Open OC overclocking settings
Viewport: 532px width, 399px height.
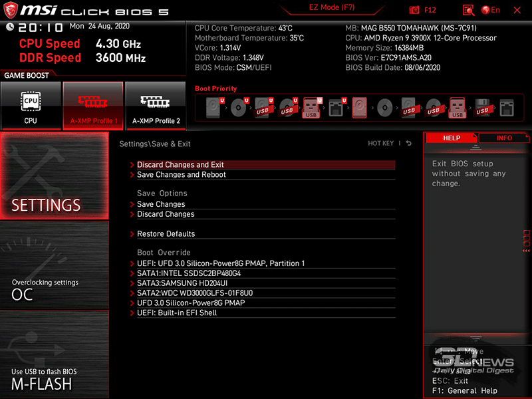point(55,265)
